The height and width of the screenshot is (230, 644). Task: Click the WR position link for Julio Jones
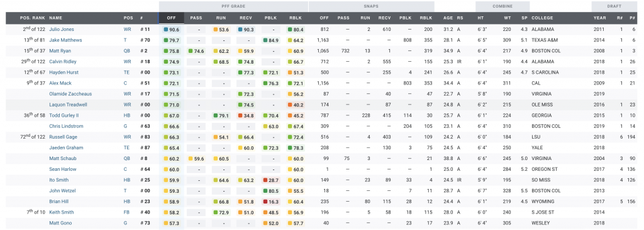coord(127,30)
